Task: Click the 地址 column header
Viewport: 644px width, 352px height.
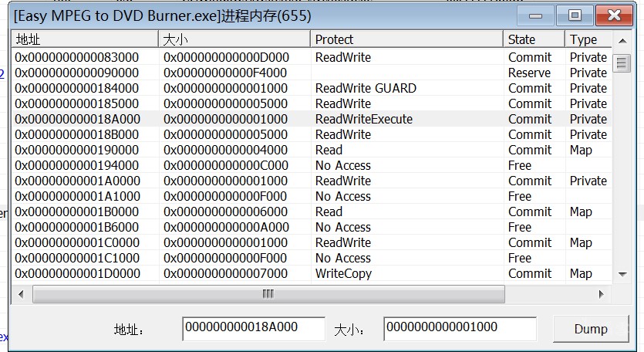Action: [x=85, y=39]
